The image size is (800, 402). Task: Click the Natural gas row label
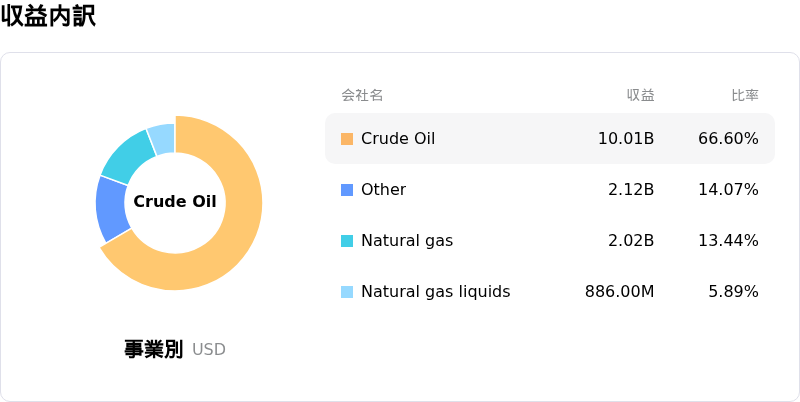pyautogui.click(x=407, y=241)
